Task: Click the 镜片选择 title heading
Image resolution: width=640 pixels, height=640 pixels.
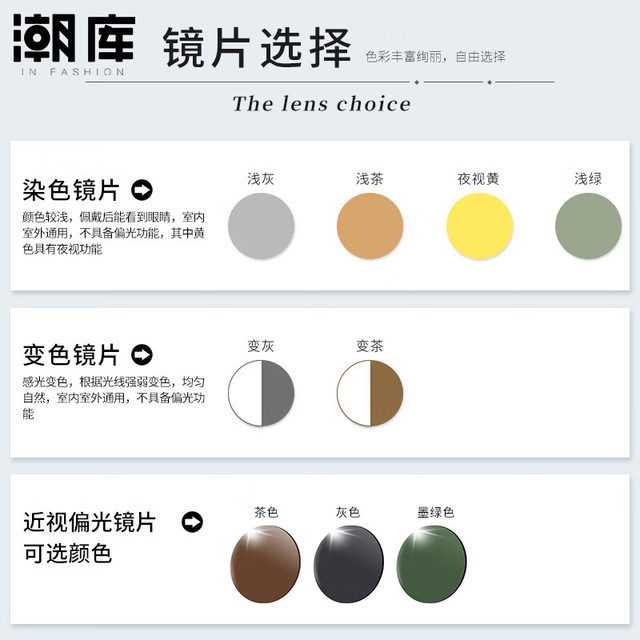Action: pyautogui.click(x=257, y=48)
